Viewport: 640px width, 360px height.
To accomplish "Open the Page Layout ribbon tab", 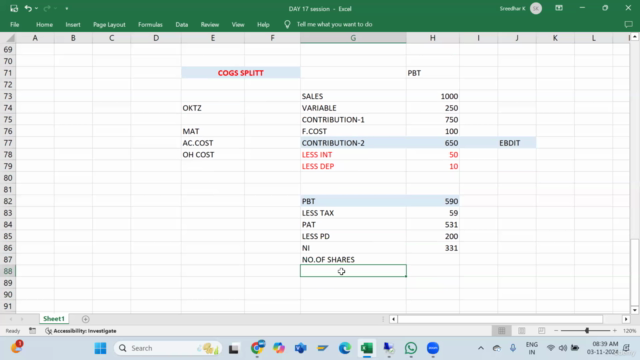I will [x=109, y=24].
